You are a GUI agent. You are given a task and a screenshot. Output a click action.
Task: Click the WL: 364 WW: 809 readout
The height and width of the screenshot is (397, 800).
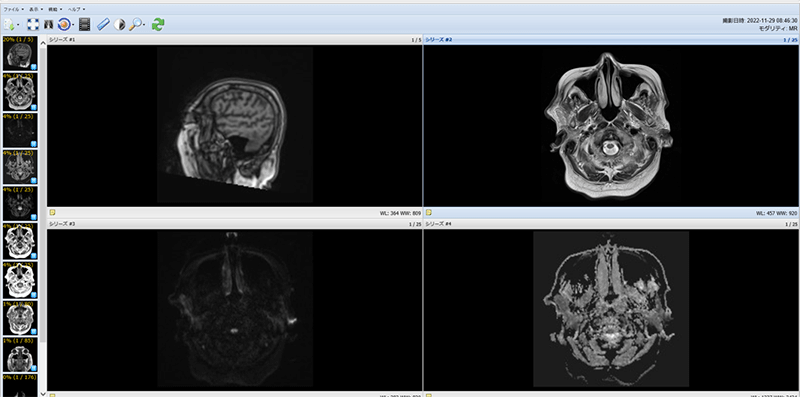pos(400,213)
